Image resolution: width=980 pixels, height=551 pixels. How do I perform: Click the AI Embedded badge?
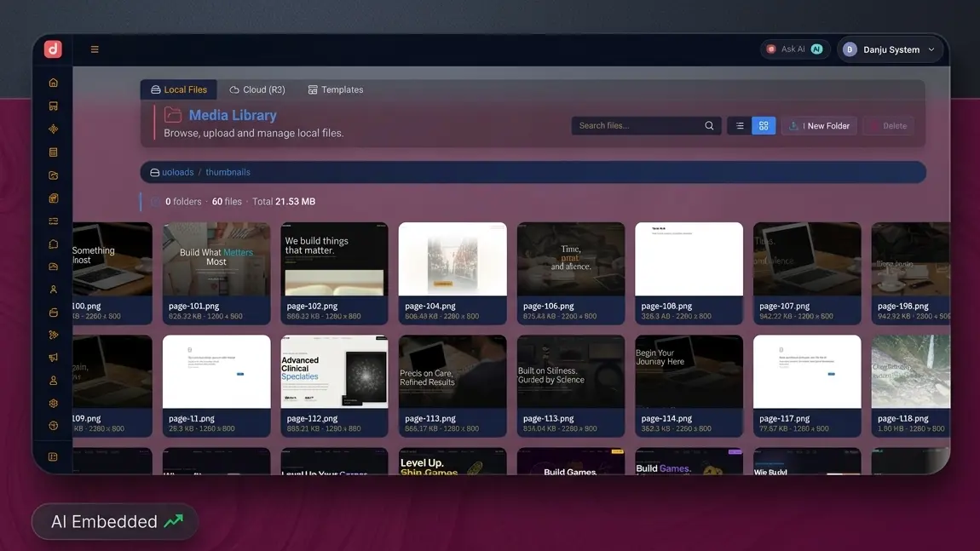tap(115, 522)
